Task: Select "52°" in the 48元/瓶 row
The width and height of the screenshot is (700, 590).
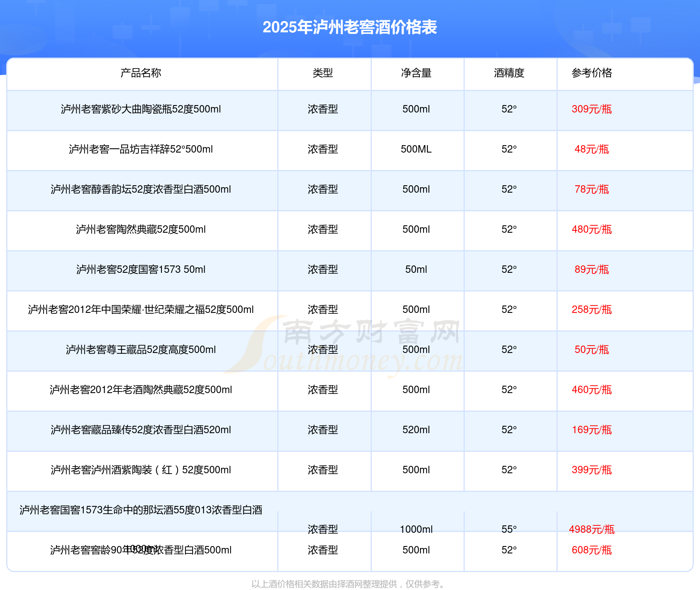Action: pyautogui.click(x=509, y=149)
